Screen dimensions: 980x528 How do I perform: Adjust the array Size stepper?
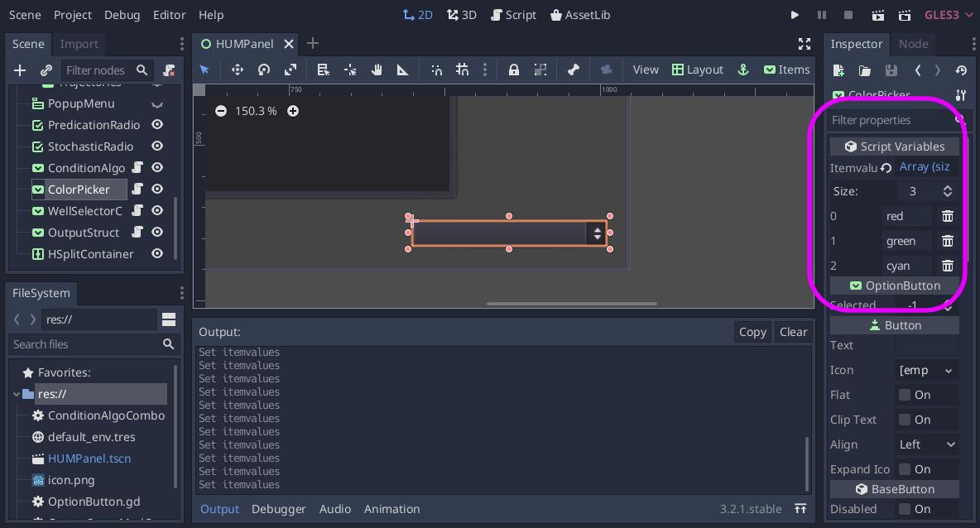coord(948,191)
